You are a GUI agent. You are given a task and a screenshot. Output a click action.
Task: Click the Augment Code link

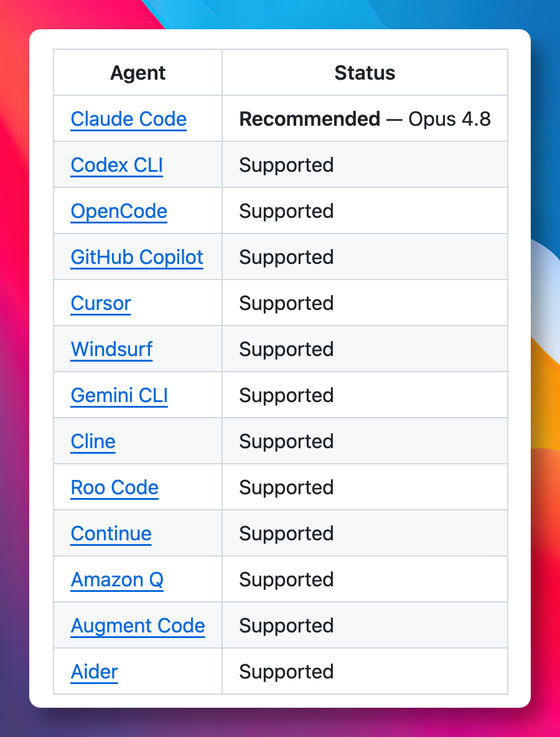(138, 626)
